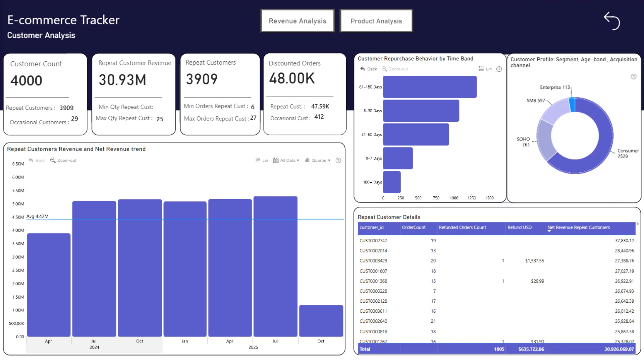This screenshot has height=362, width=644.
Task: Click Back arrow in revenue trend chart
Action: tap(31, 160)
